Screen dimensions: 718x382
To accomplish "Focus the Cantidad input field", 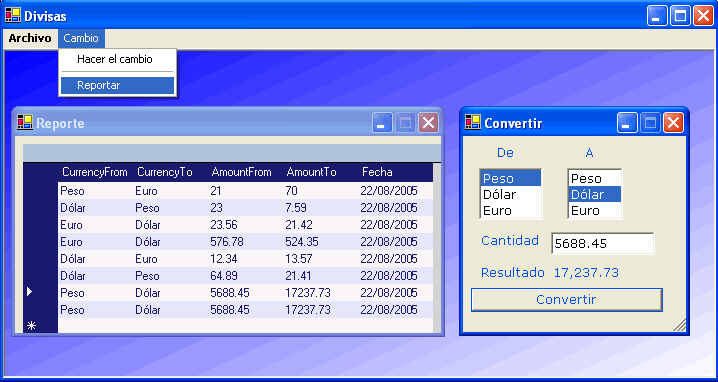I will pos(603,243).
